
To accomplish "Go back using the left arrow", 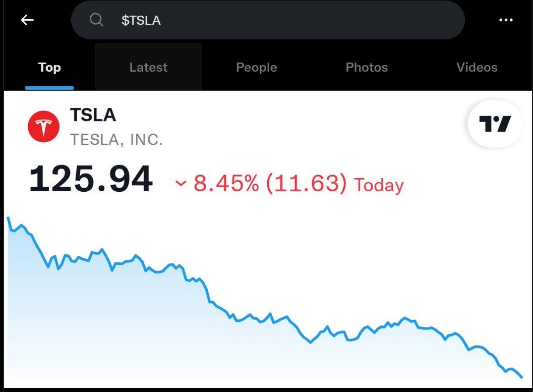I will (x=27, y=20).
